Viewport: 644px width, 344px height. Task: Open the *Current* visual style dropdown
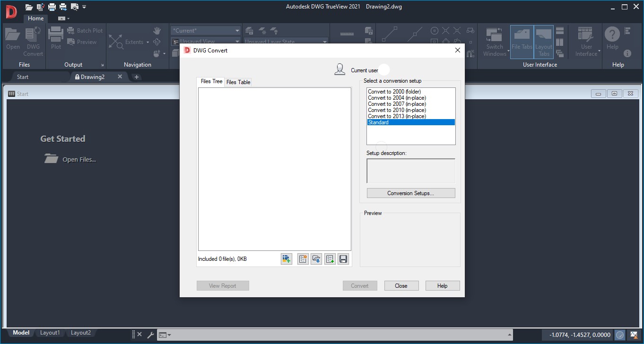click(x=206, y=30)
